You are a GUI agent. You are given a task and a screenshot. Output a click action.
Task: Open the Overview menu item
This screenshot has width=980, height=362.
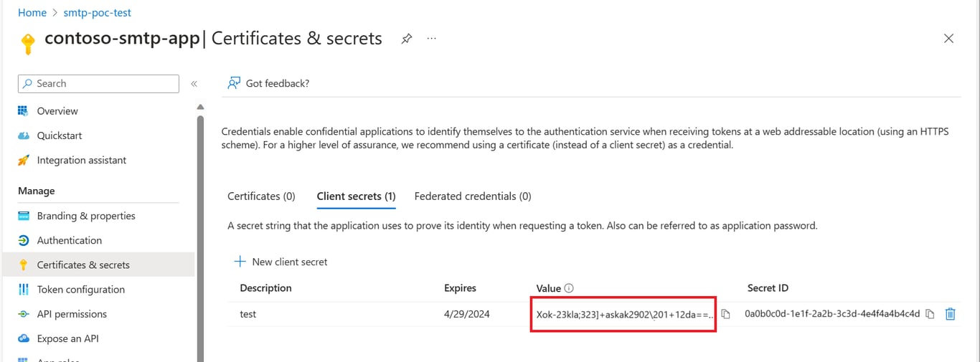coord(57,111)
